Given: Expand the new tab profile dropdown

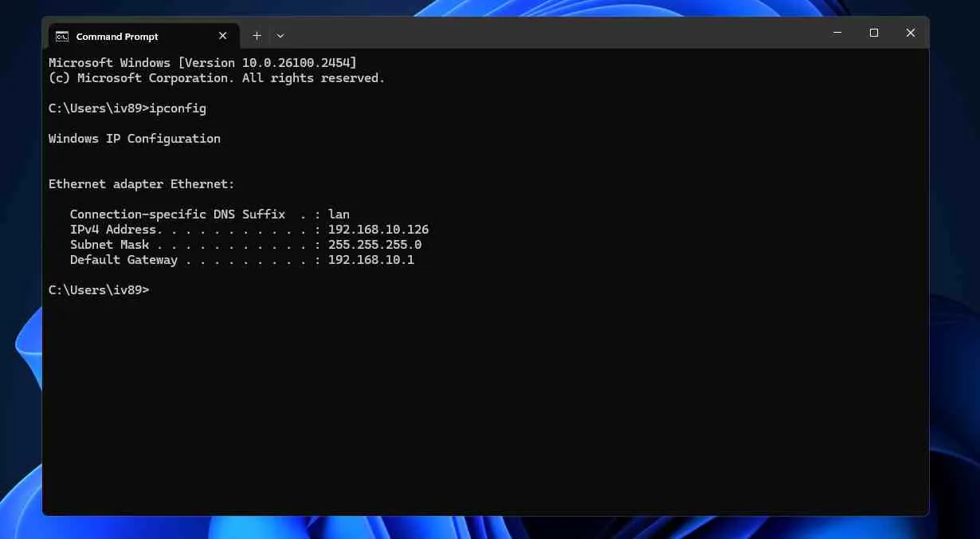Looking at the screenshot, I should click(x=280, y=36).
